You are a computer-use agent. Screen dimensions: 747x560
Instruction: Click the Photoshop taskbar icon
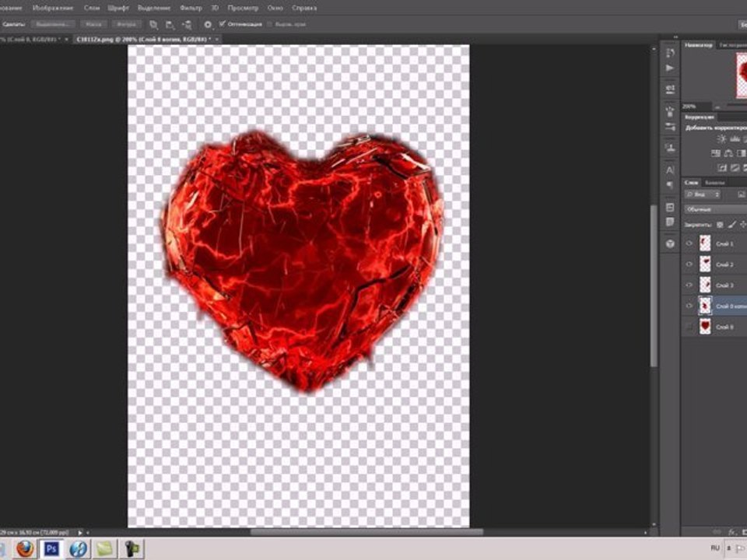tap(51, 548)
